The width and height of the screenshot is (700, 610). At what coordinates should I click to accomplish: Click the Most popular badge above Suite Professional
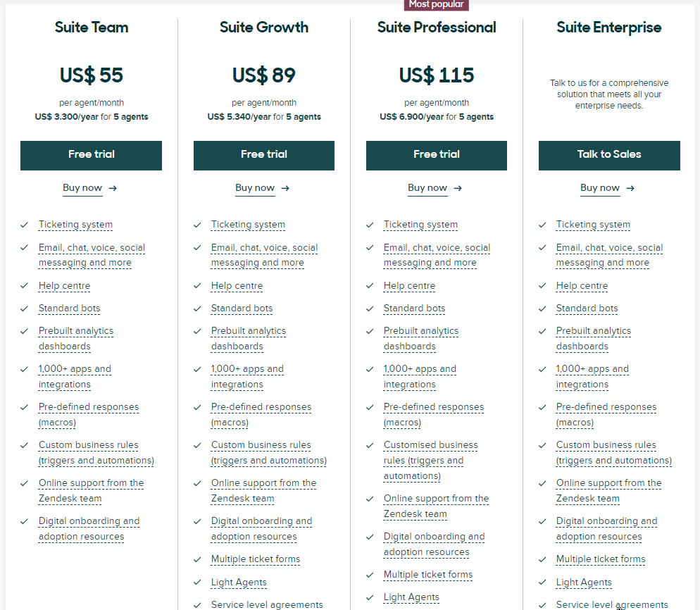437,5
